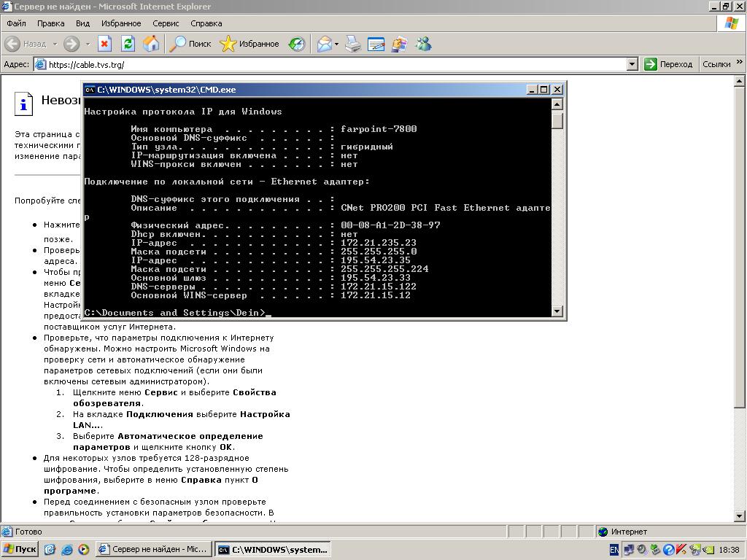The width and height of the screenshot is (747, 560).
Task: Open the Справка menu
Action: [x=206, y=23]
